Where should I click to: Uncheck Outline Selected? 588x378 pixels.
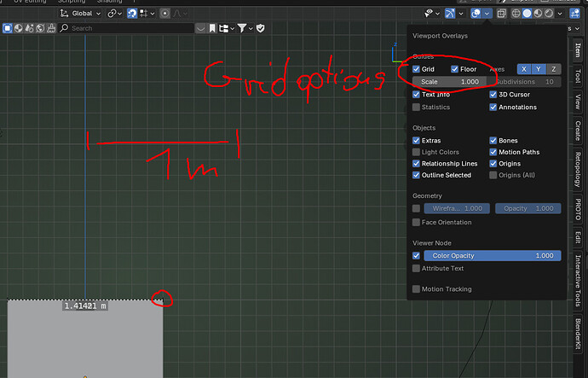tap(416, 175)
